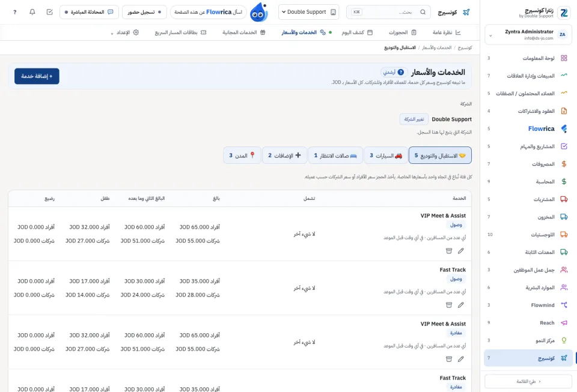Viewport: 577px width, 392px height.
Task: Click the تسجيل حضور button
Action: [x=144, y=12]
